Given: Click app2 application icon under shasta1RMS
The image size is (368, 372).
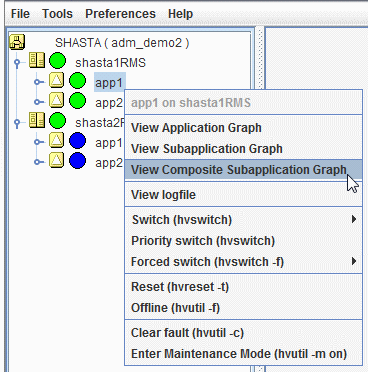Looking at the screenshot, I should (x=57, y=101).
